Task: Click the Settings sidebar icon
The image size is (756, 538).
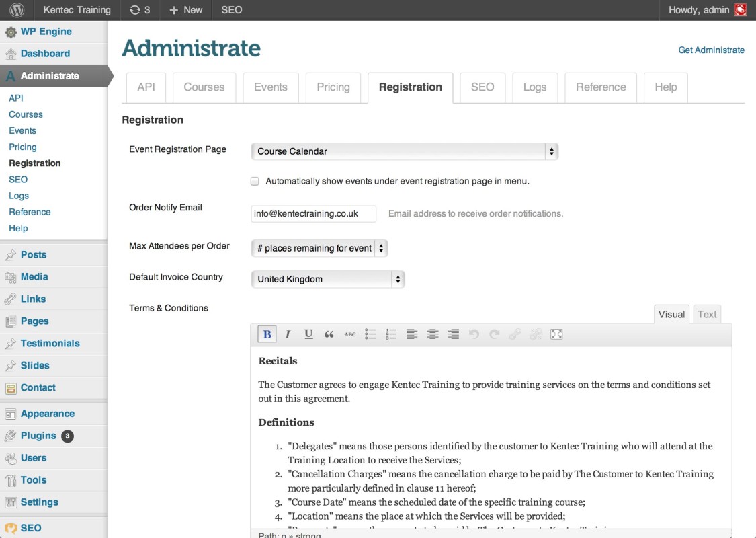Action: click(11, 503)
